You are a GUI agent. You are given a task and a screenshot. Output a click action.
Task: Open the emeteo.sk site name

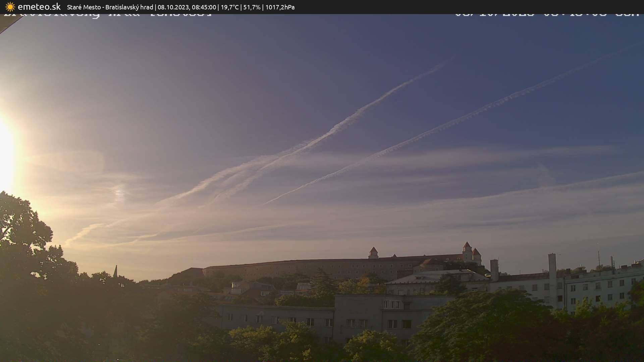[x=39, y=7]
